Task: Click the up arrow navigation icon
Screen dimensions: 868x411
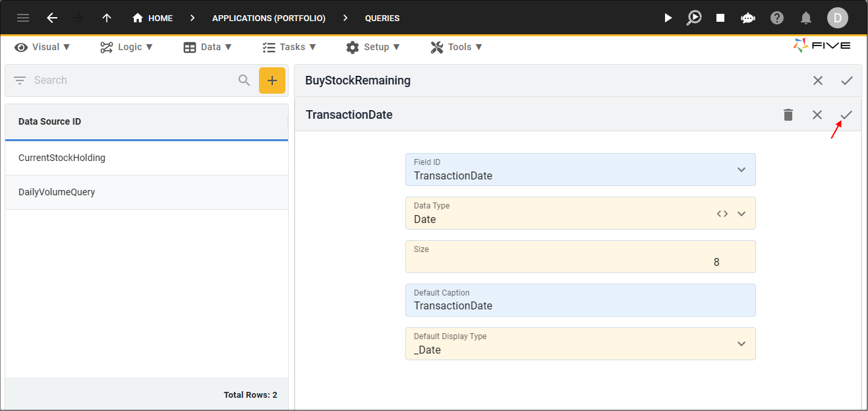Action: [107, 18]
